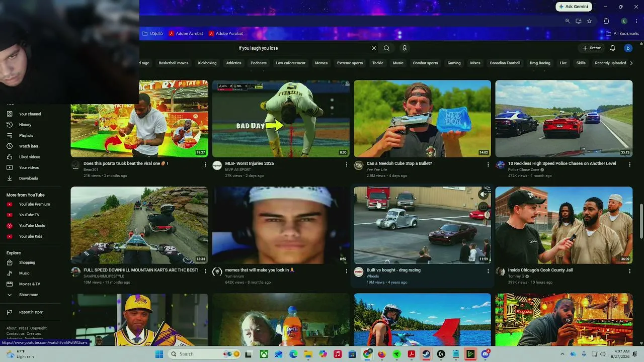644x362 pixels.
Task: Launch YouTube Music icon in sidebar
Action: click(x=9, y=226)
